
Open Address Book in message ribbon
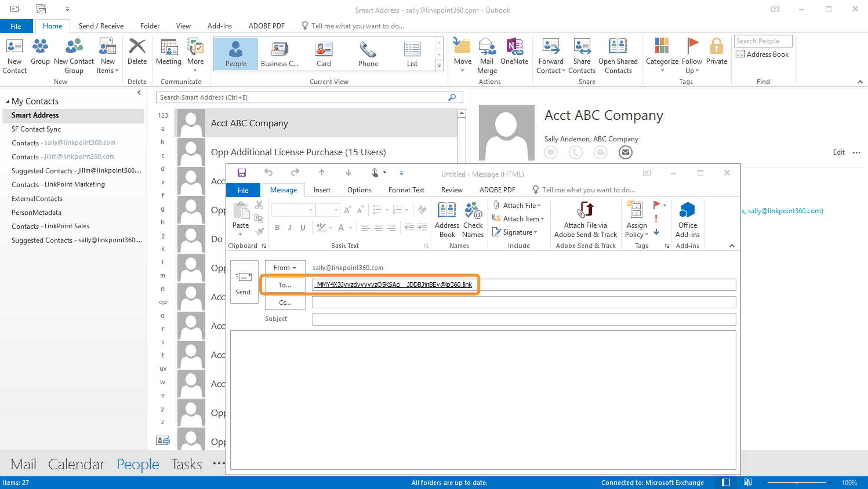447,220
